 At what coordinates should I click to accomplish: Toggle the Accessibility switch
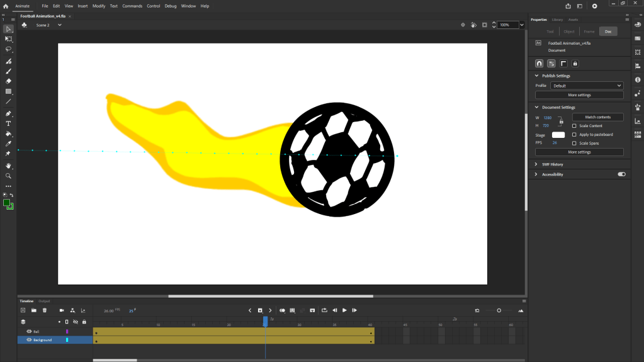point(621,174)
